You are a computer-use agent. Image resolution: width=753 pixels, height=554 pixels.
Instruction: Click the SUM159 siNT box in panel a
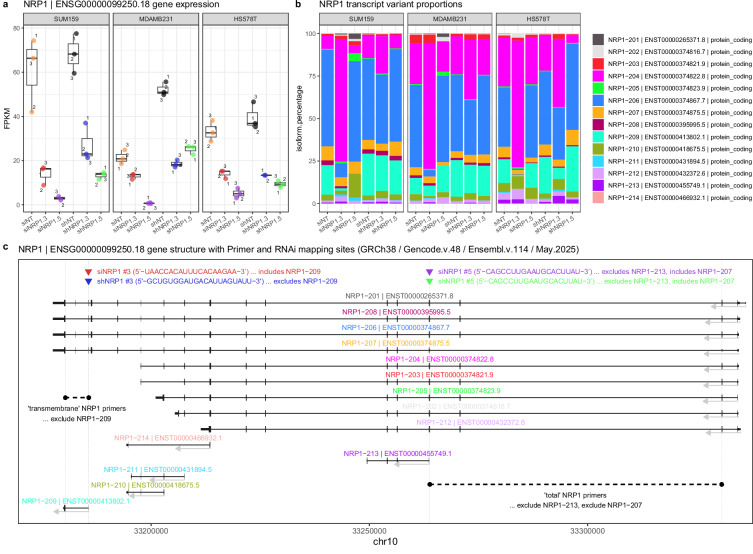(x=32, y=67)
